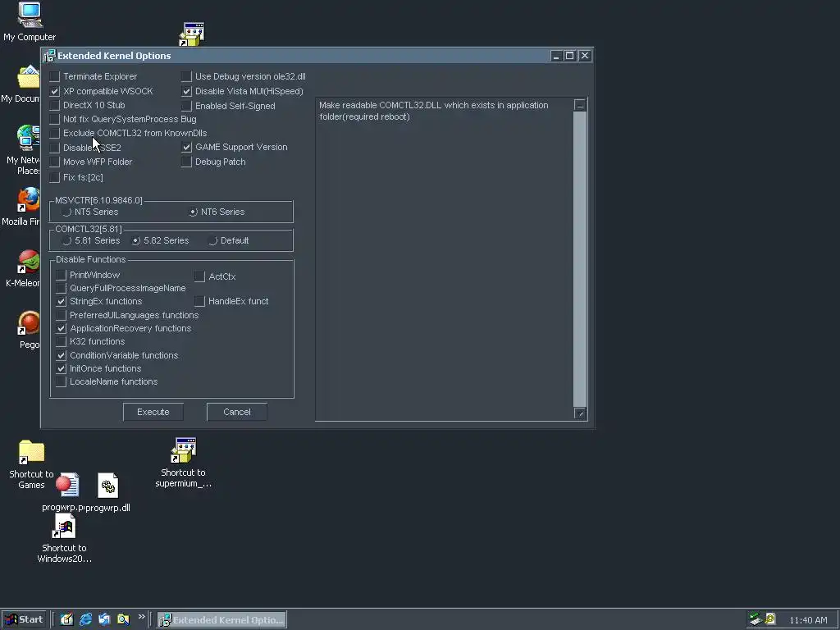Enable DirectX 10 Stub option
840x630 pixels.
point(55,106)
